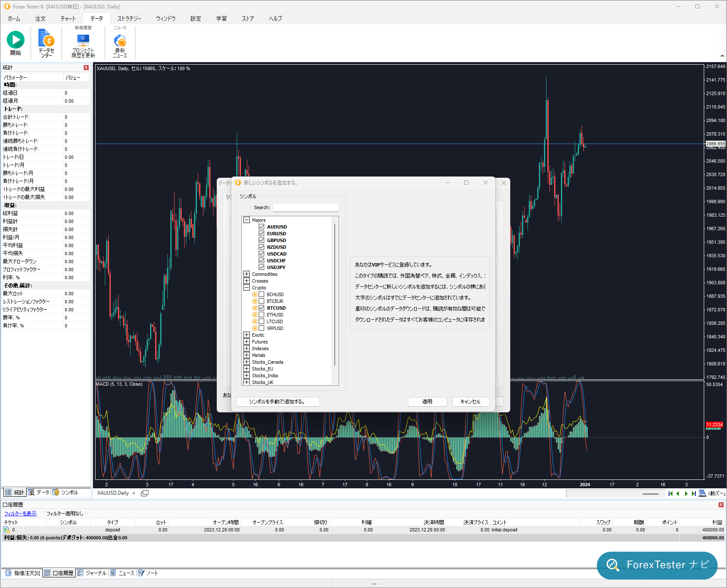Open the ForexTester ナビ search button

click(x=657, y=565)
